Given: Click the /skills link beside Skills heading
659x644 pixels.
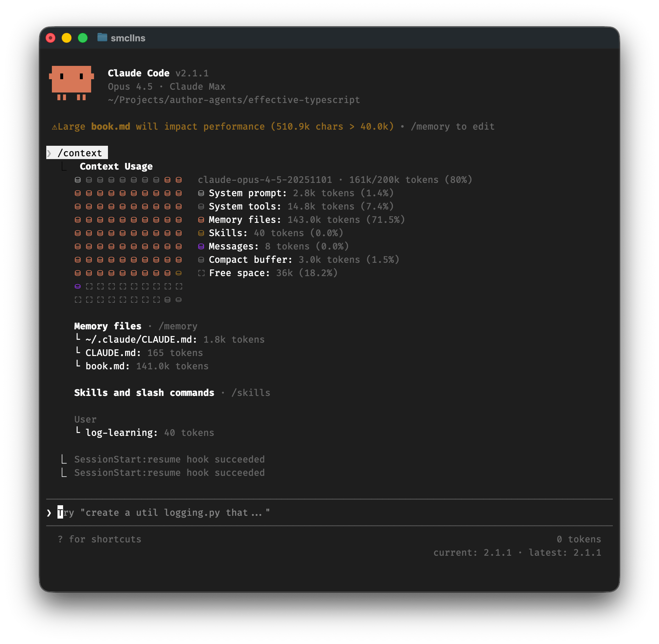Looking at the screenshot, I should 251,393.
